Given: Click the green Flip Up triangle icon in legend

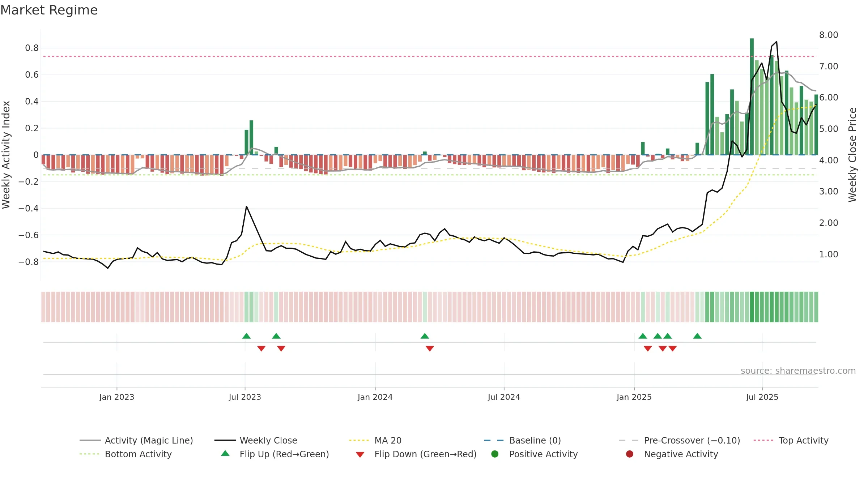Looking at the screenshot, I should 225,453.
